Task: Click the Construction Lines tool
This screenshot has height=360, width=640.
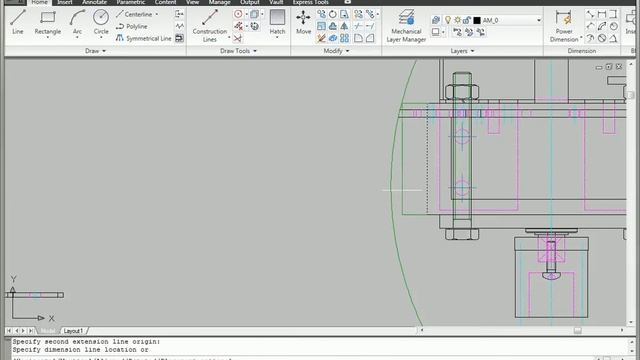Action: 210,25
